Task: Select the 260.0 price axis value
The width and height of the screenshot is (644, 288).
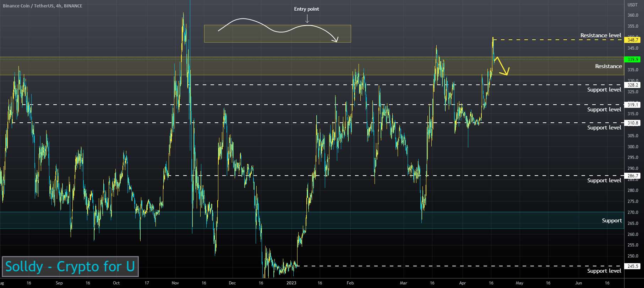Action: pyautogui.click(x=633, y=234)
